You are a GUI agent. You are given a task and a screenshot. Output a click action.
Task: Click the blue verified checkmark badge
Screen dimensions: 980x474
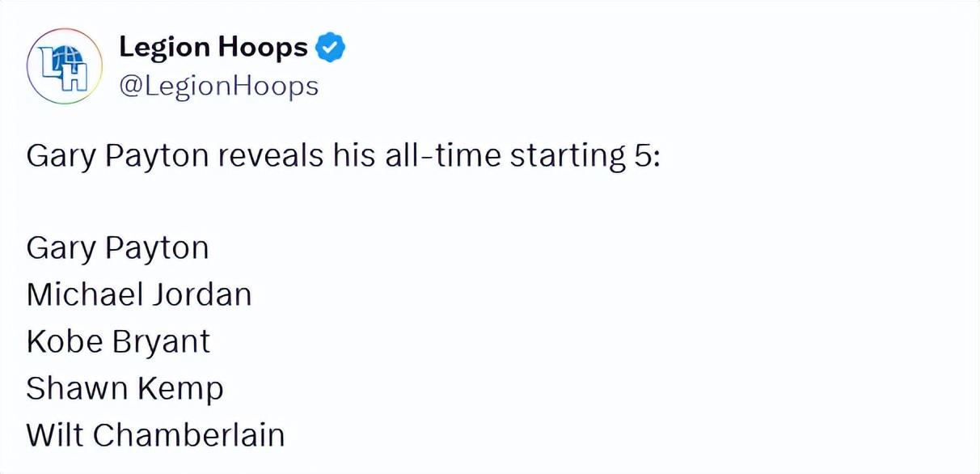click(330, 49)
